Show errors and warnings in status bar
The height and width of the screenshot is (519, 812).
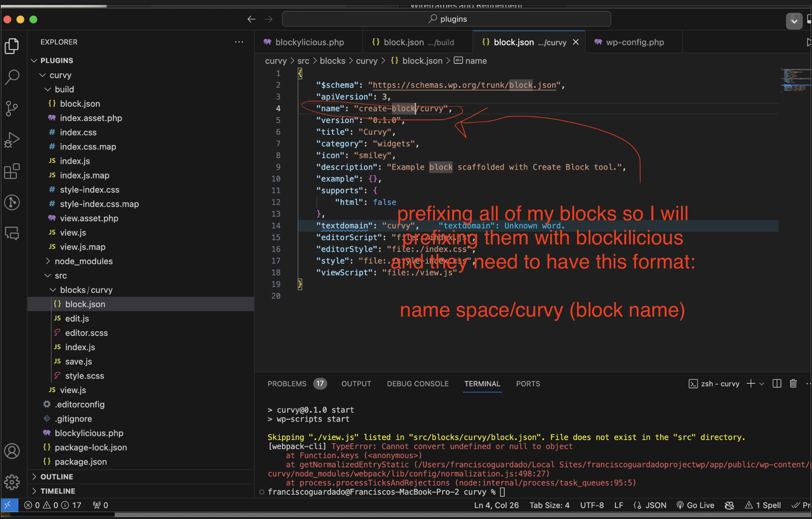tap(53, 505)
